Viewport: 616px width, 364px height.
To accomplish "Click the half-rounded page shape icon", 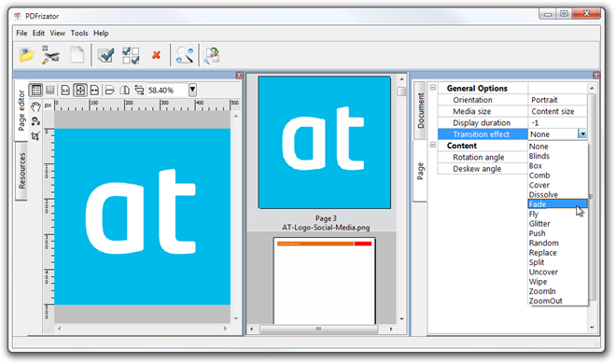I will pos(109,90).
